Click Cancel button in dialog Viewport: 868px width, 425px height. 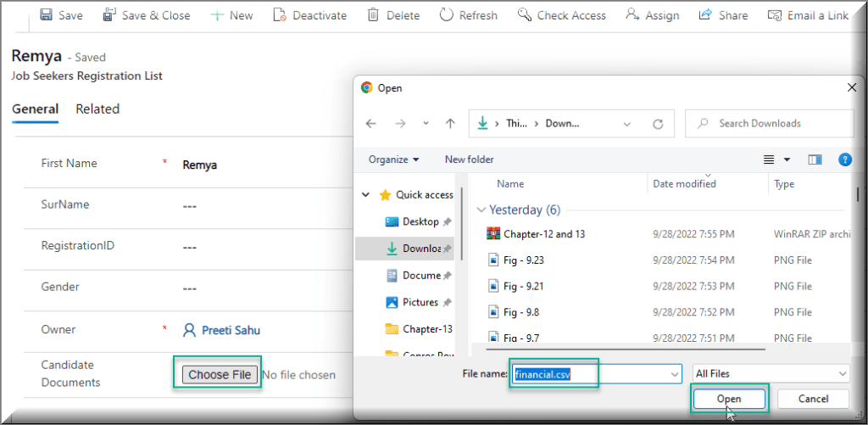(813, 399)
